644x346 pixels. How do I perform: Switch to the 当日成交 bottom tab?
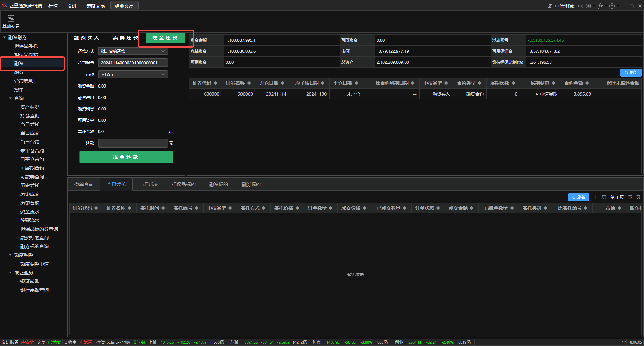click(149, 184)
